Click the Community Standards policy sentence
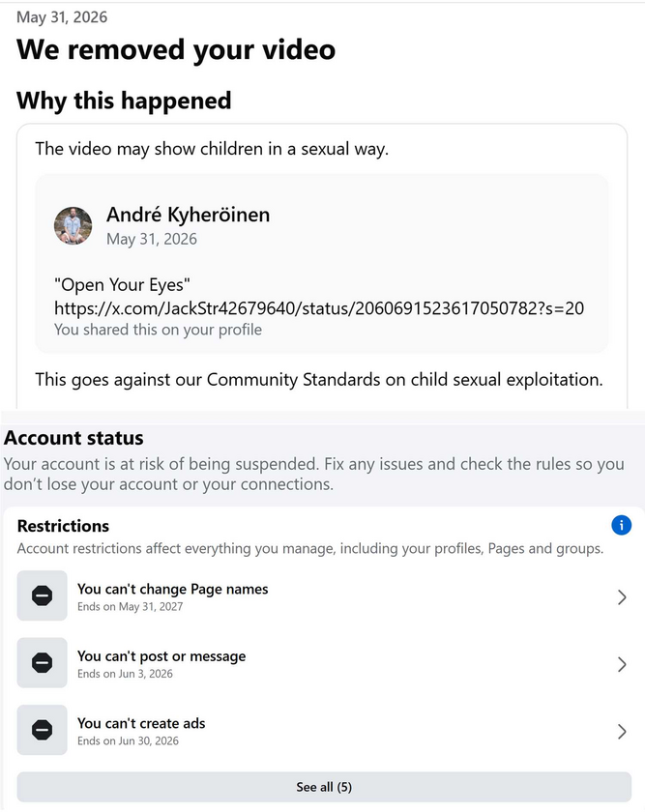 (x=319, y=380)
